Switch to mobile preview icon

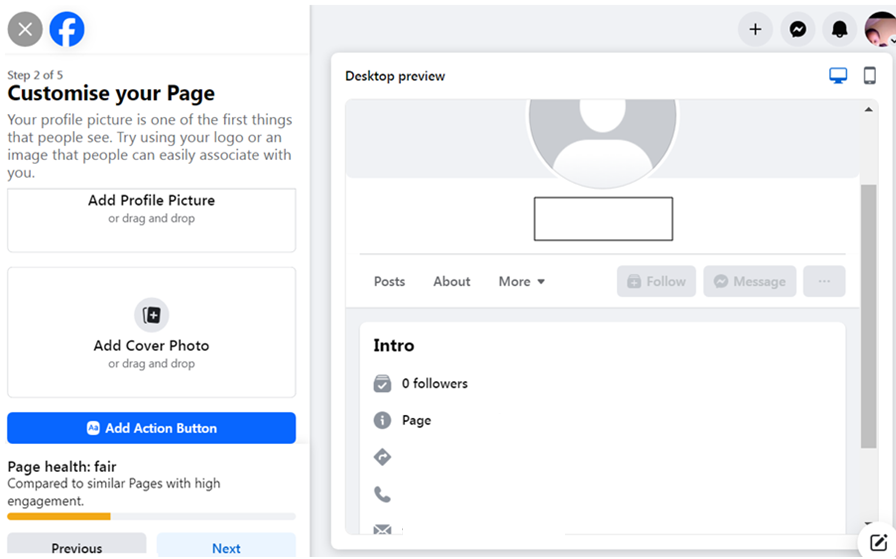(x=870, y=75)
